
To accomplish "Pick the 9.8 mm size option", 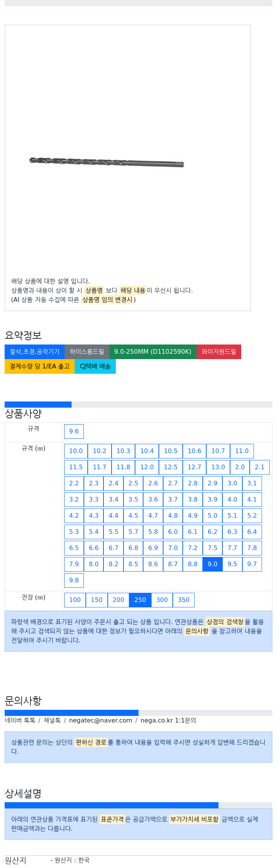I will click(74, 580).
